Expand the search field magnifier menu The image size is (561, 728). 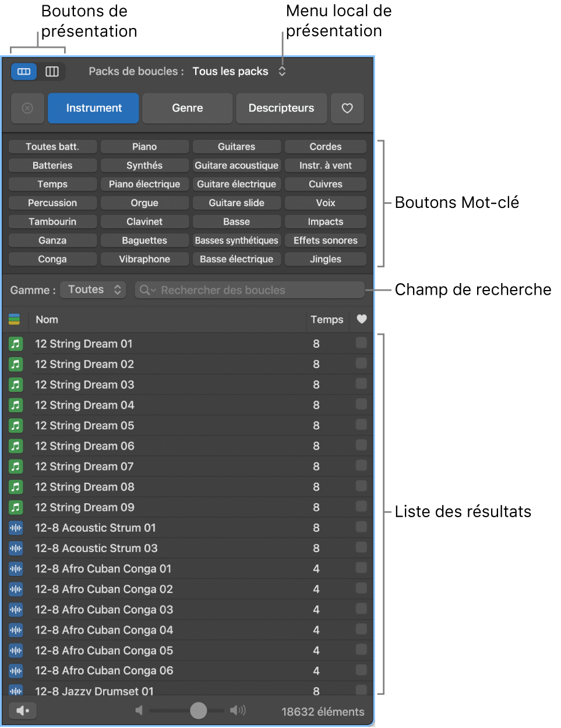(147, 290)
